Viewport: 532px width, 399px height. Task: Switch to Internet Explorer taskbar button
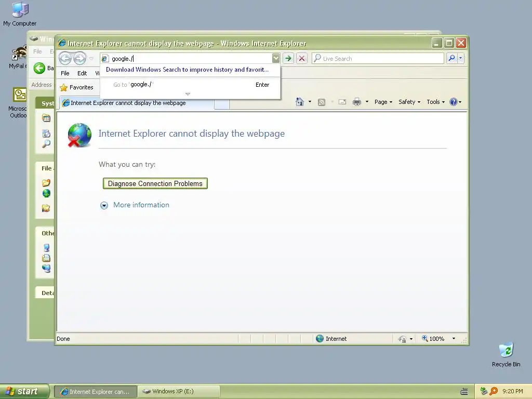click(96, 392)
